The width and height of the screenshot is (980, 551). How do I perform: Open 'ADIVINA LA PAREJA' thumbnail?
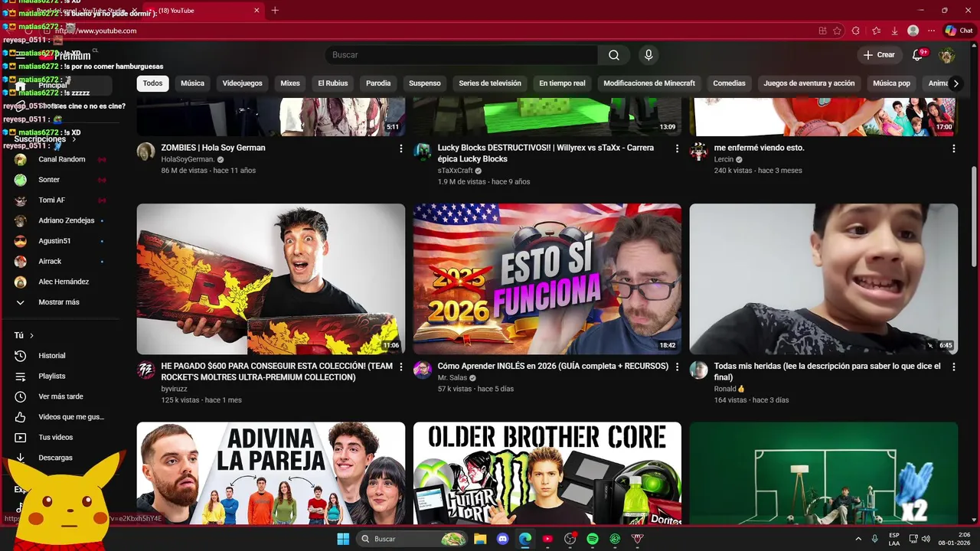pos(271,473)
